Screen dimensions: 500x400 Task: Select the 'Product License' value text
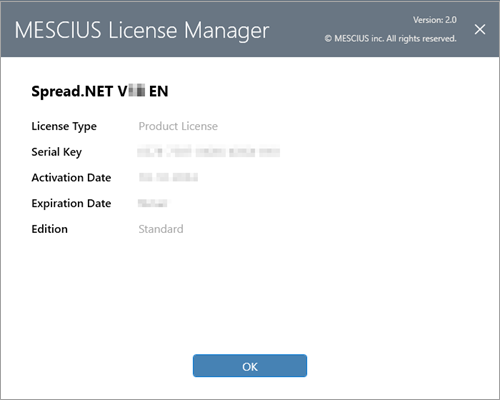178,126
